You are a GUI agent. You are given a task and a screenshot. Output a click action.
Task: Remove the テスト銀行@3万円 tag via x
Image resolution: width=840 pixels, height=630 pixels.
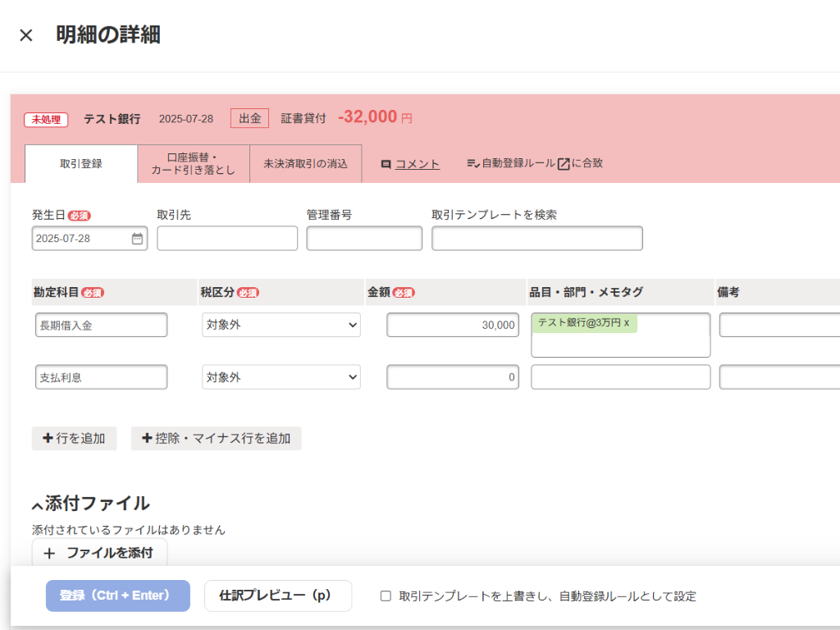[627, 323]
